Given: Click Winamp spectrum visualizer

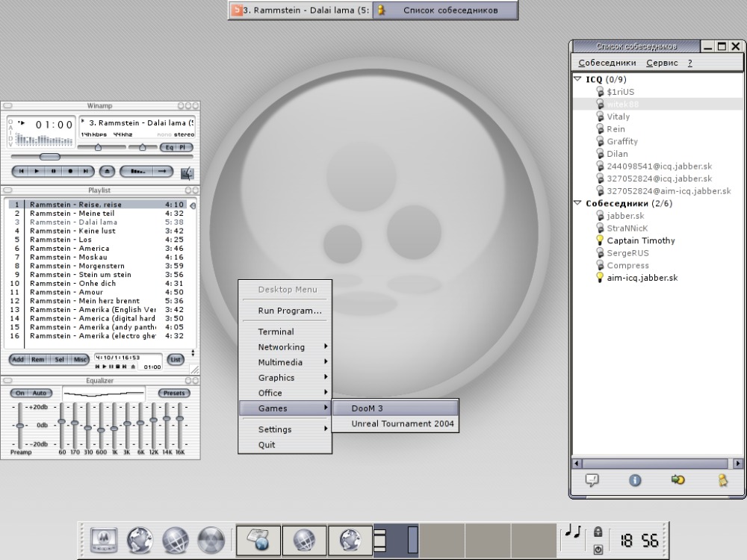Looking at the screenshot, I should (44, 139).
